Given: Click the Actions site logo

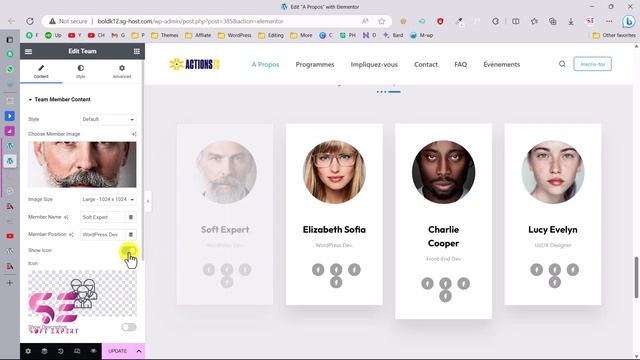Looking at the screenshot, I should 195,64.
